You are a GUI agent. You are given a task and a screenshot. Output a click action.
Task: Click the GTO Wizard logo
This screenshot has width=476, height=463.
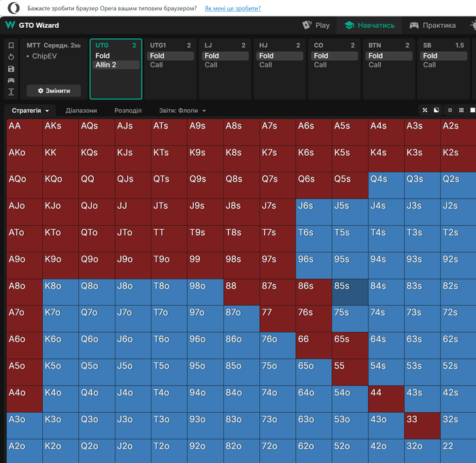(x=32, y=25)
